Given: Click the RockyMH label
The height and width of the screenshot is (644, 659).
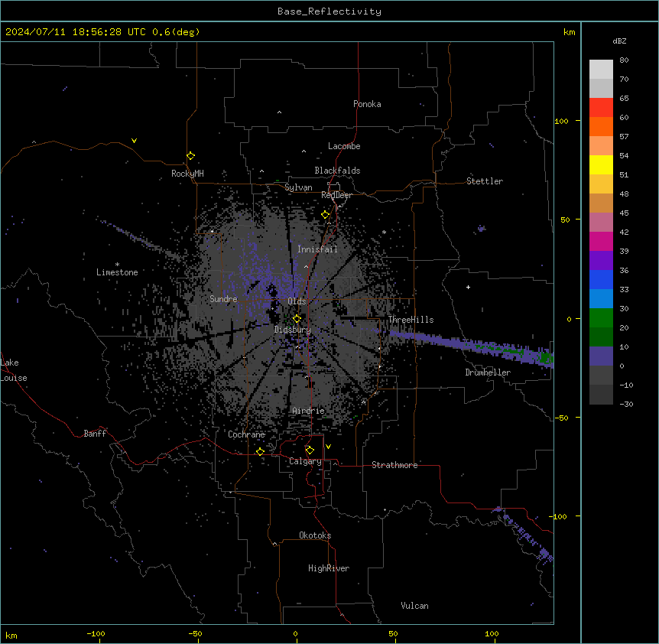Looking at the screenshot, I should tap(187, 174).
